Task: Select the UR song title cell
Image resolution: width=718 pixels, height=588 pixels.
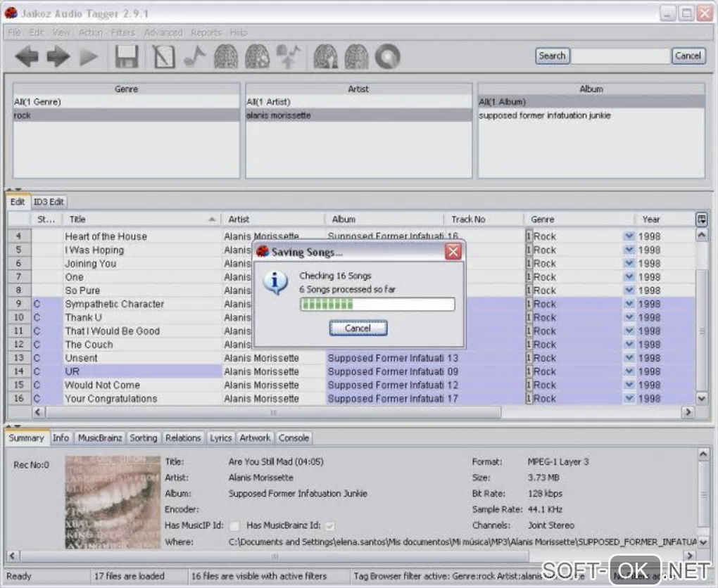Action: 142,371
